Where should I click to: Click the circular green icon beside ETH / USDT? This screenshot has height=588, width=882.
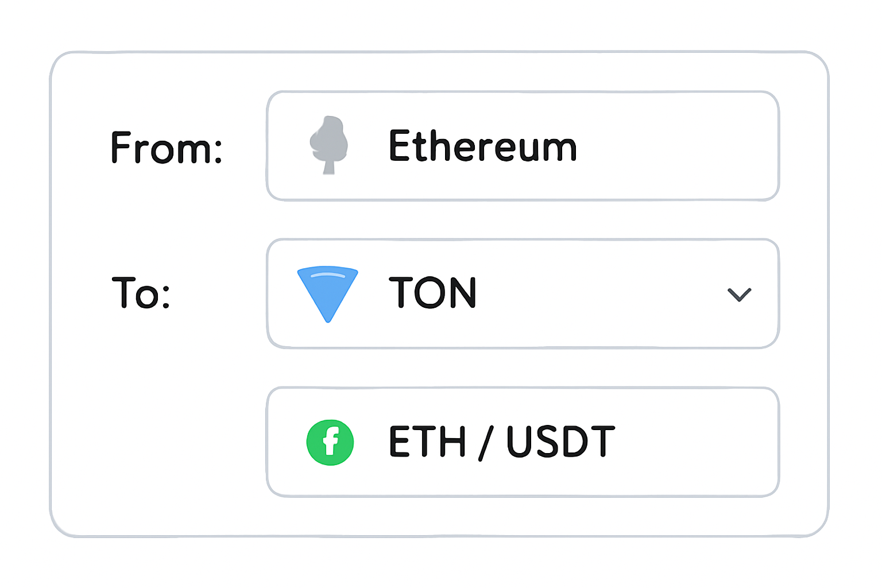[330, 442]
